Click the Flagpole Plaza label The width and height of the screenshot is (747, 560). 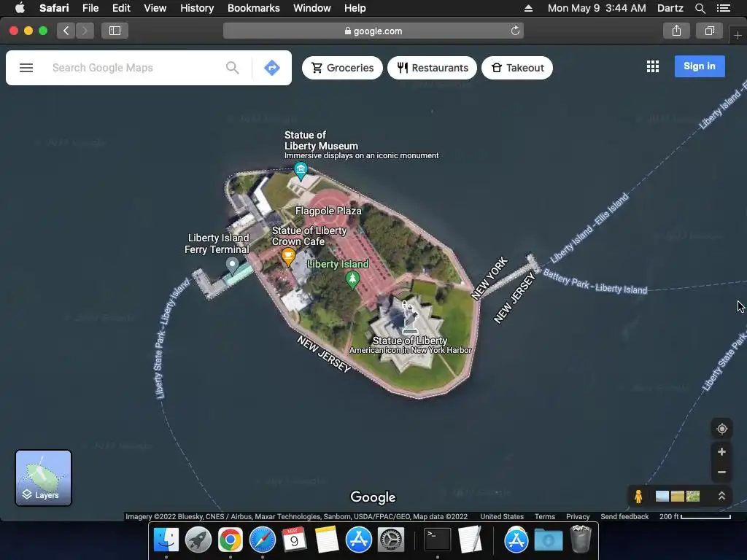point(328,211)
